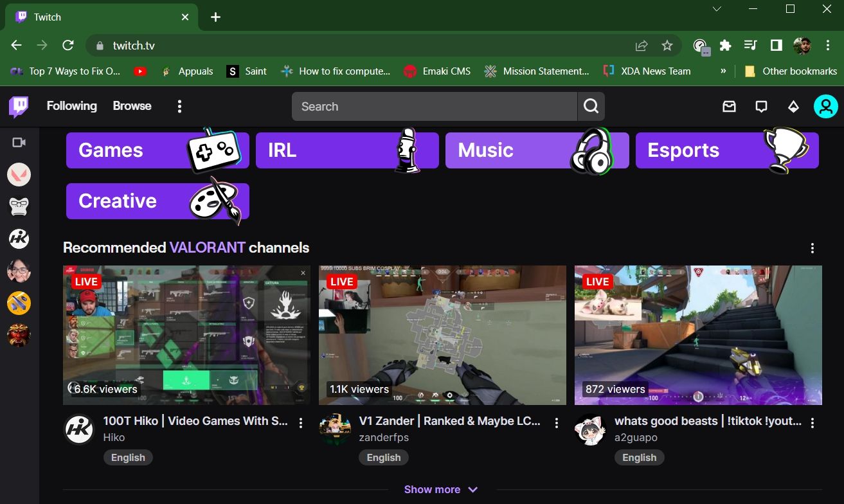
Task: Open the woman-with-glasses avatar channel in sidebar
Action: (x=19, y=271)
